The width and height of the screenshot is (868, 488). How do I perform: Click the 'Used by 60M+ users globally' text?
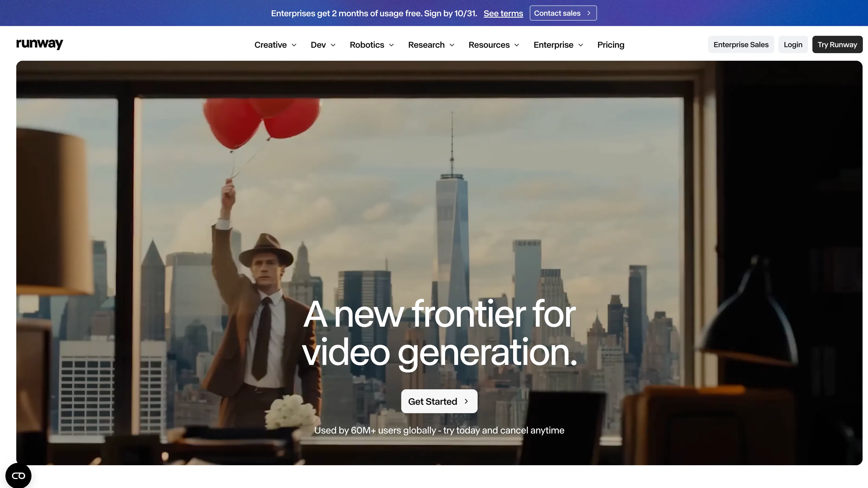375,431
